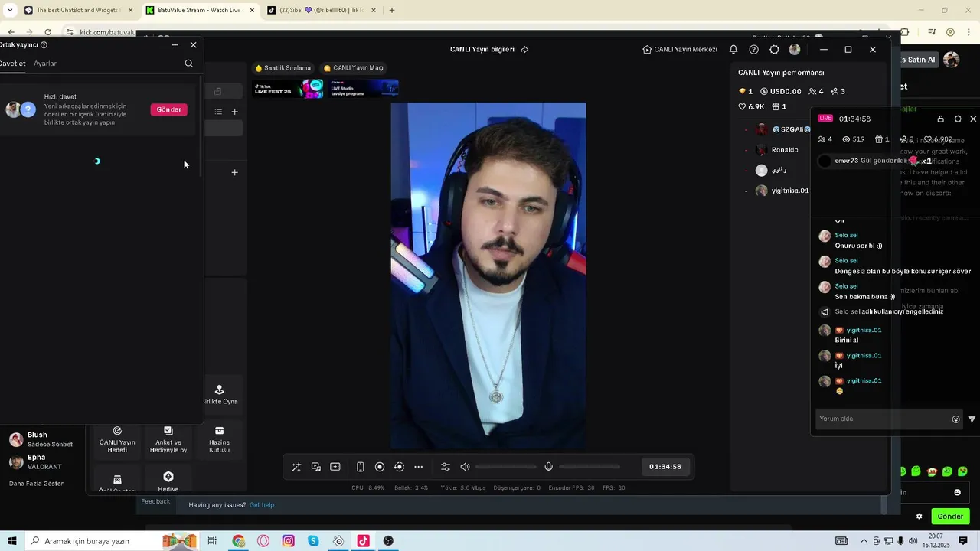Toggle the lock icon on chat overlay
Viewport: 980px width, 551px height.
[x=941, y=119]
